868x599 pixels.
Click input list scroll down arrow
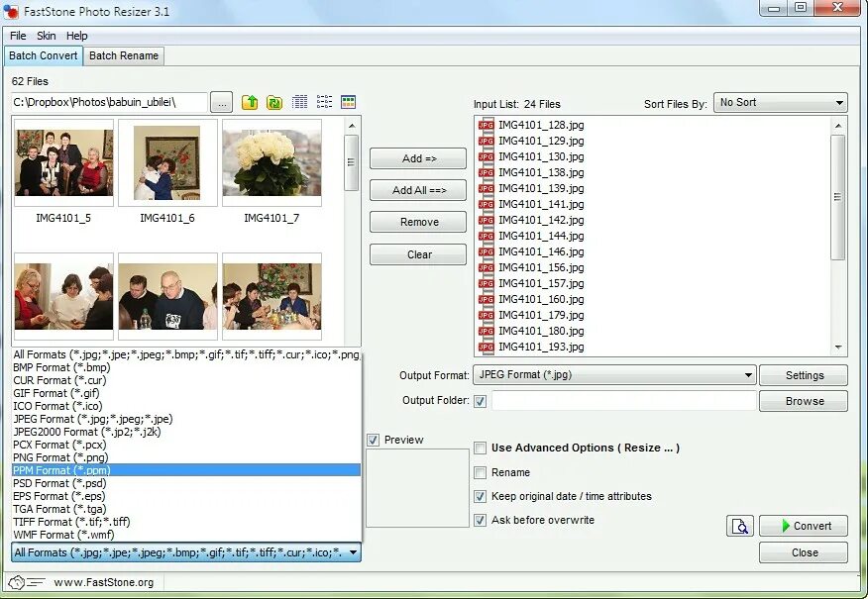pyautogui.click(x=838, y=348)
